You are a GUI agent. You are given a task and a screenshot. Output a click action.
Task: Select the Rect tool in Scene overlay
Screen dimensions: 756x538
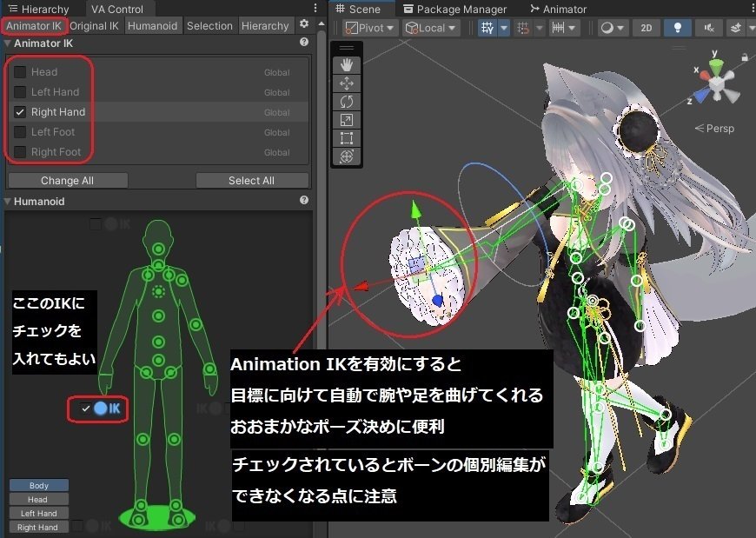point(346,138)
